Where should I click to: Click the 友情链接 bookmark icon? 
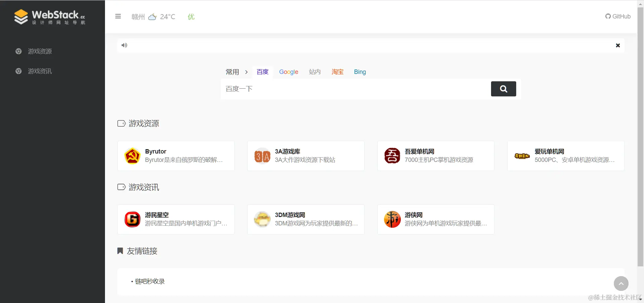(120, 251)
